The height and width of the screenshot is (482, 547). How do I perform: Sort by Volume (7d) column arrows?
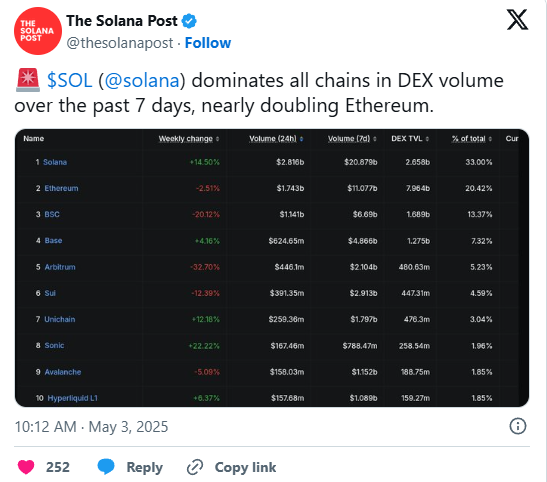[x=375, y=139]
